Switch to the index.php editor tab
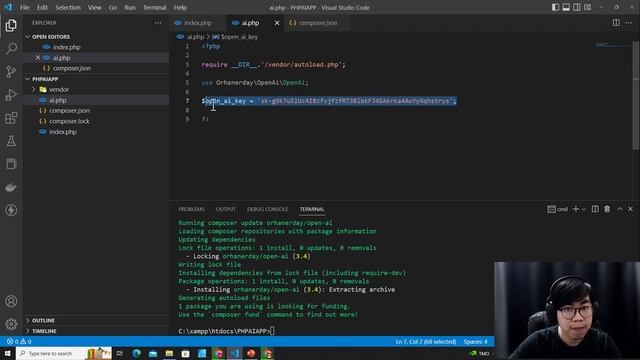 click(198, 23)
